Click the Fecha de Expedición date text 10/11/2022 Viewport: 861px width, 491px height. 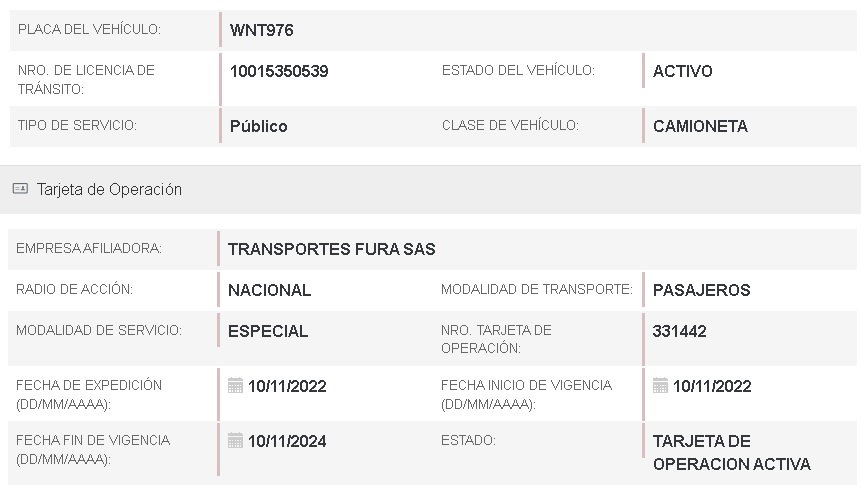click(x=287, y=386)
